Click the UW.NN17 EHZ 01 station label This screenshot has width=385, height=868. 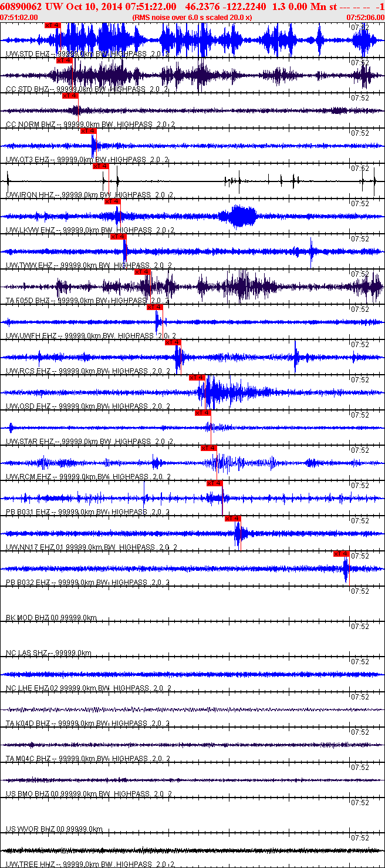(35, 547)
